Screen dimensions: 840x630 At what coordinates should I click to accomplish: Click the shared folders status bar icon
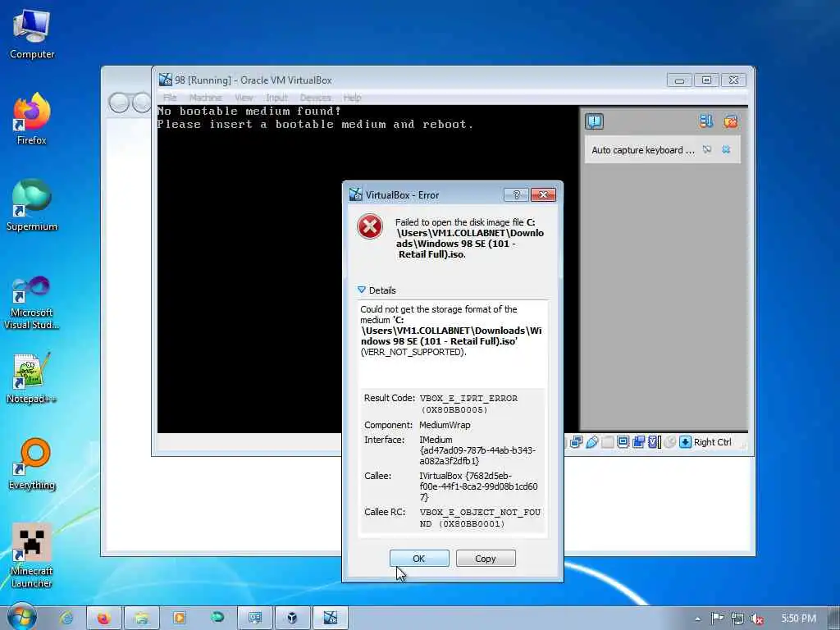click(x=608, y=442)
